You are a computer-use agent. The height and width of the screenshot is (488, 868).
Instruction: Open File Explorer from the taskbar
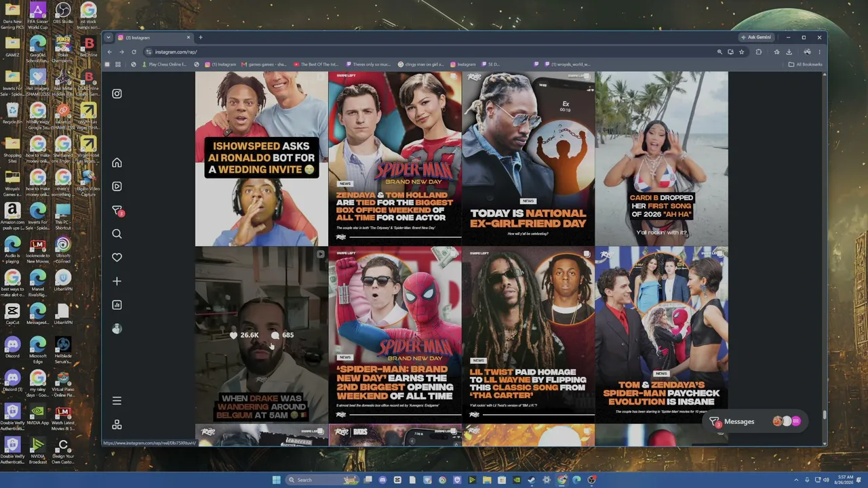(487, 480)
